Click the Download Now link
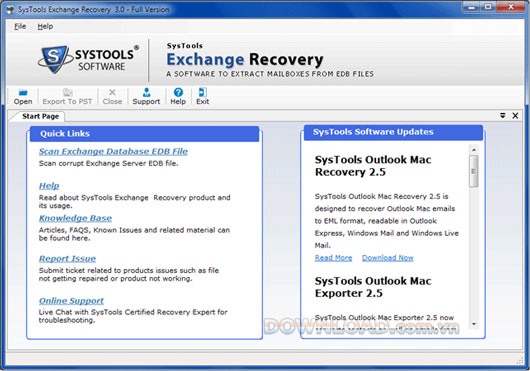 [388, 258]
